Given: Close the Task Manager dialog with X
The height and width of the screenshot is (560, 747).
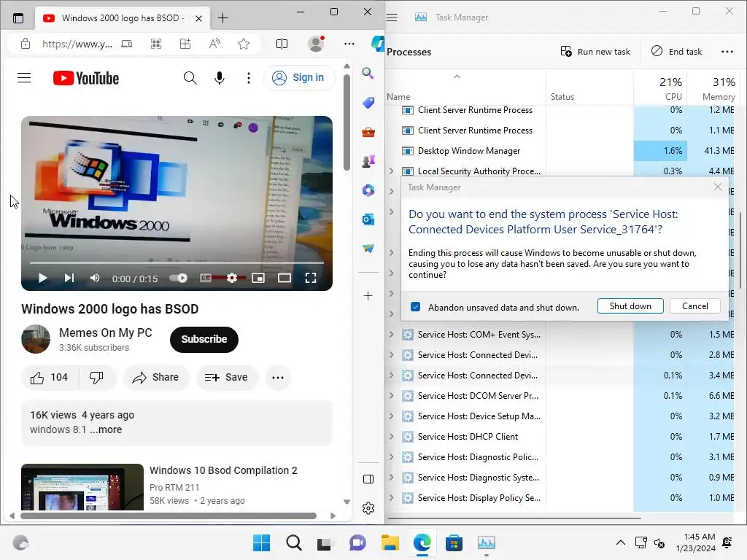Looking at the screenshot, I should [x=718, y=187].
